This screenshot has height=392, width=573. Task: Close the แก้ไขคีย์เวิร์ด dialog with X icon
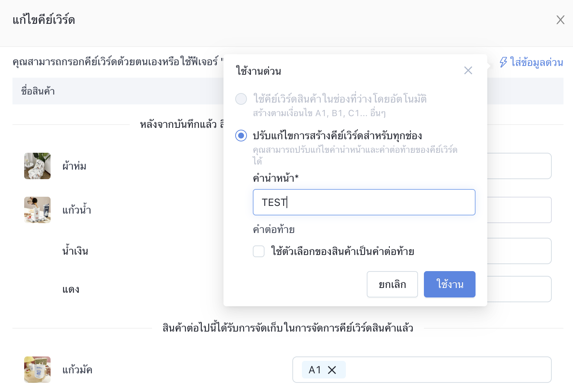560,20
